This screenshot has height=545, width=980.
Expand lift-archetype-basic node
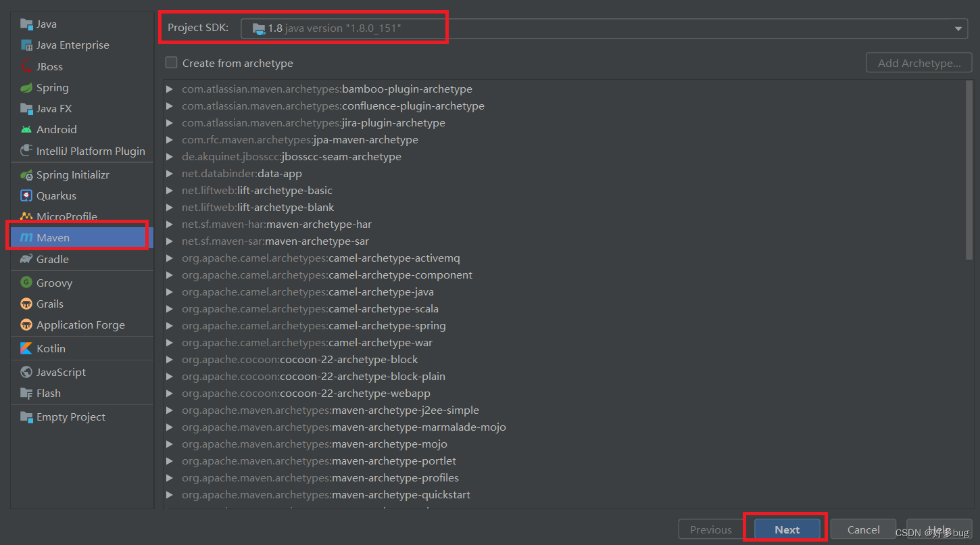pyautogui.click(x=169, y=191)
